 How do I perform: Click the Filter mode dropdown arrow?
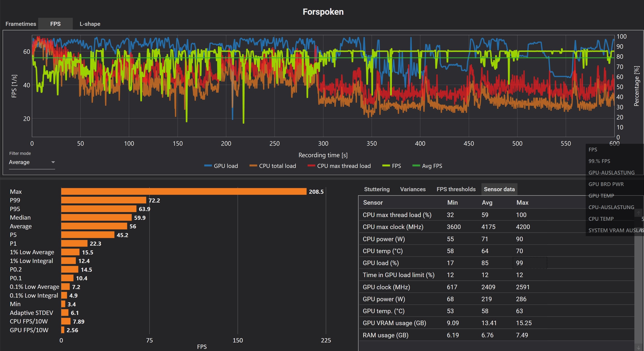point(53,162)
